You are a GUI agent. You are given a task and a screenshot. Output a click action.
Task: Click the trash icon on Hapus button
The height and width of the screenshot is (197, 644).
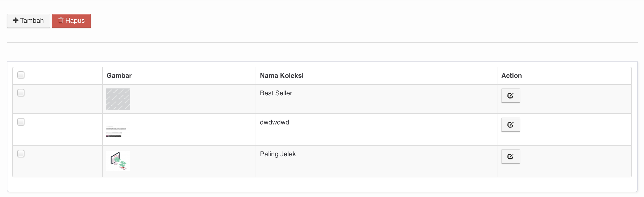tap(61, 21)
